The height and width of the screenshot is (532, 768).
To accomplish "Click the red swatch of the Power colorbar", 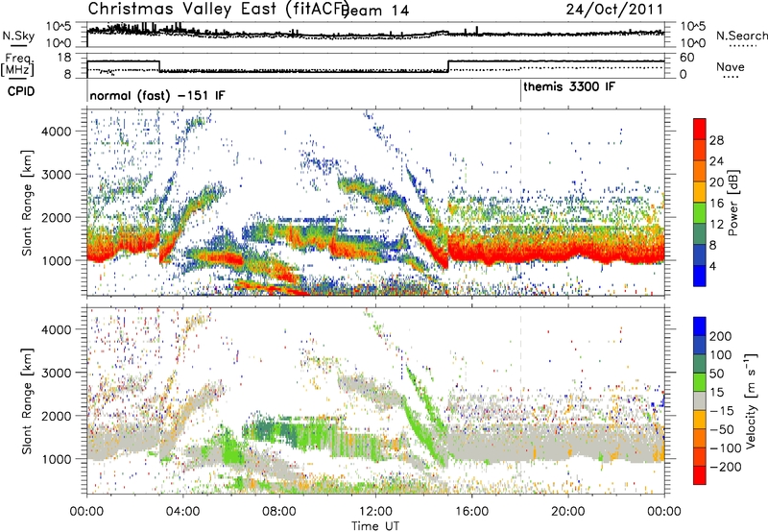I will pyautogui.click(x=700, y=129).
